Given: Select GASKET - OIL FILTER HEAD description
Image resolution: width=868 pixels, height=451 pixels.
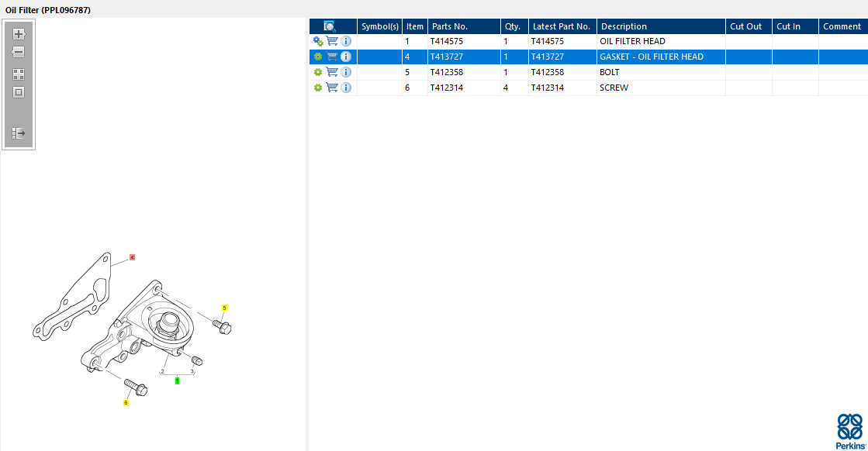Looking at the screenshot, I should pos(661,57).
